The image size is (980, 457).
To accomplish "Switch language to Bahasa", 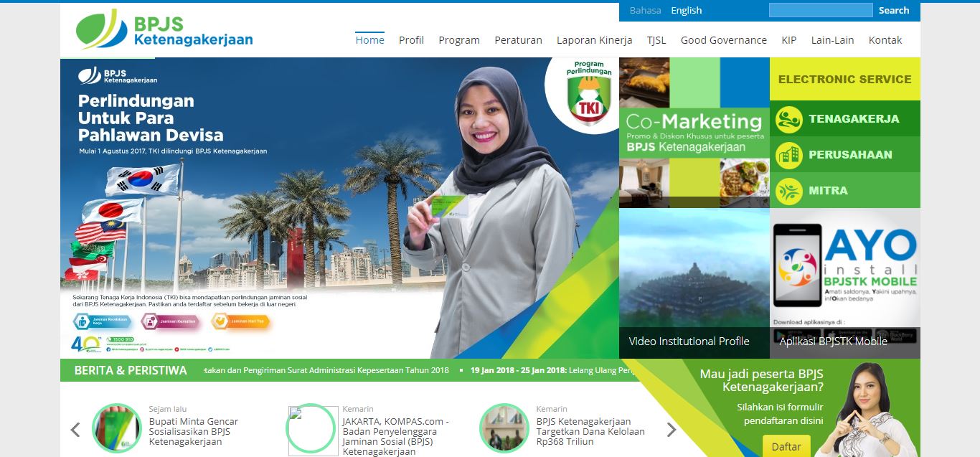I will click(x=646, y=11).
